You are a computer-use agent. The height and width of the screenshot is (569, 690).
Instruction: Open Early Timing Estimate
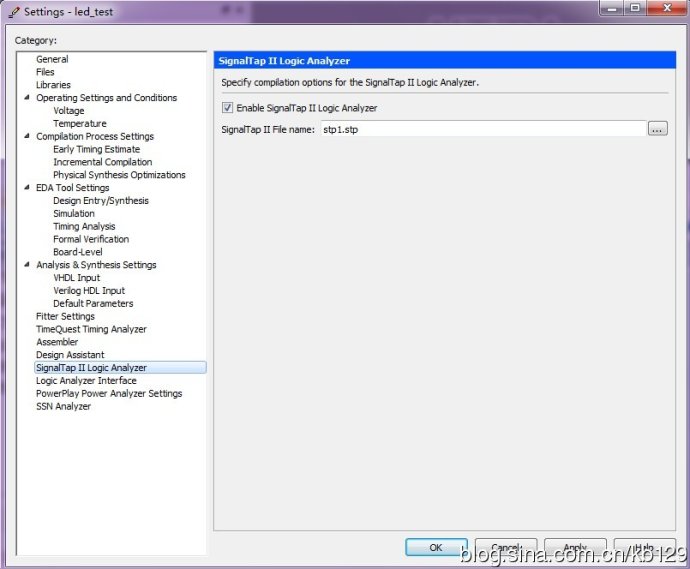click(96, 149)
